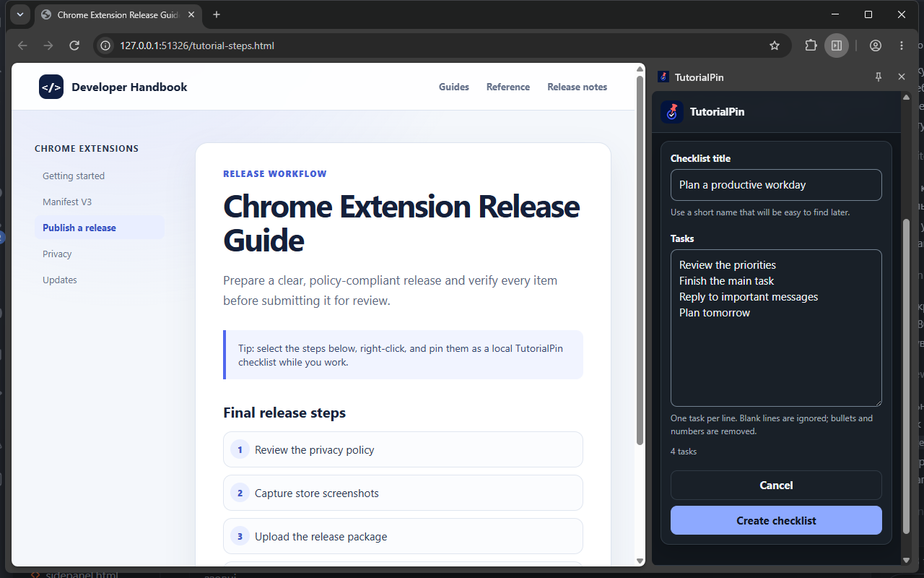Click the back navigation arrow
The image size is (924, 578).
(x=22, y=46)
